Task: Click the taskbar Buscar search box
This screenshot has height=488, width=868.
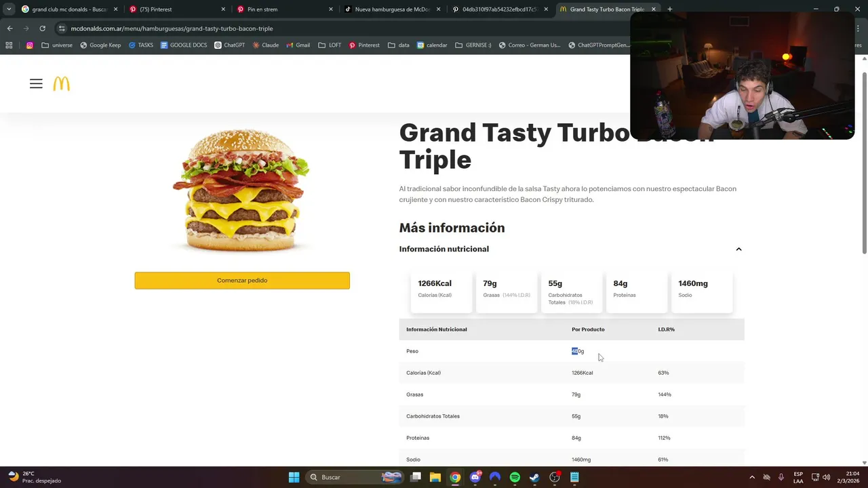Action: pyautogui.click(x=355, y=477)
